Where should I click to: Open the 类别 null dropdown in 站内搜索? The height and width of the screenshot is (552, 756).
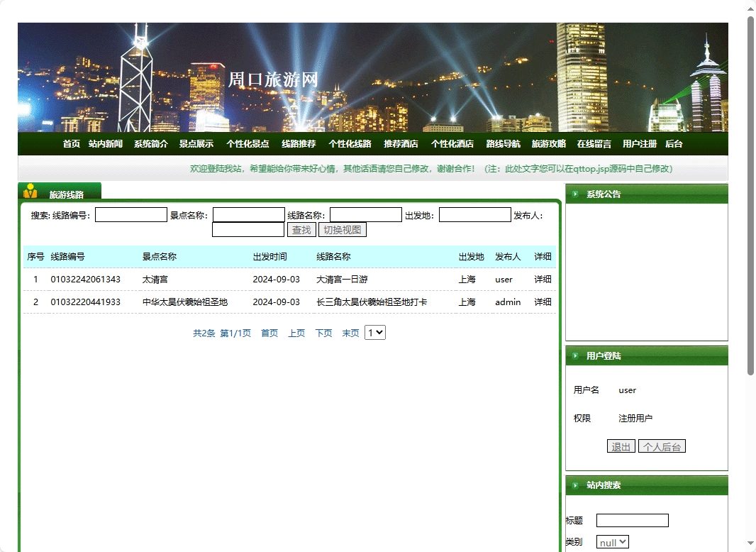point(611,541)
